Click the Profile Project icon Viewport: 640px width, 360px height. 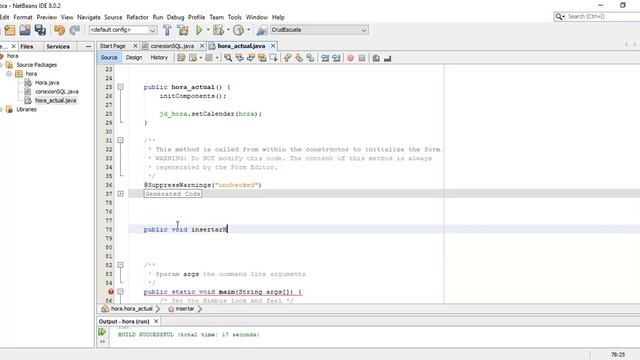(239, 30)
